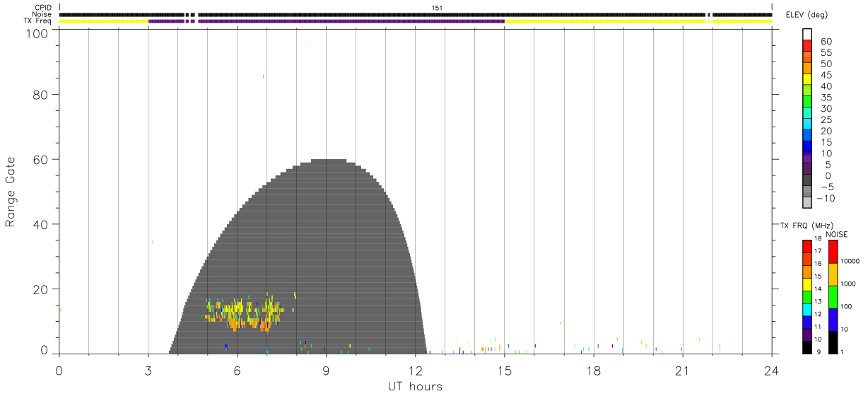Viewport: 868px width, 401px height.
Task: Click the 'TX Freq' label at top left
Action: pyautogui.click(x=37, y=21)
